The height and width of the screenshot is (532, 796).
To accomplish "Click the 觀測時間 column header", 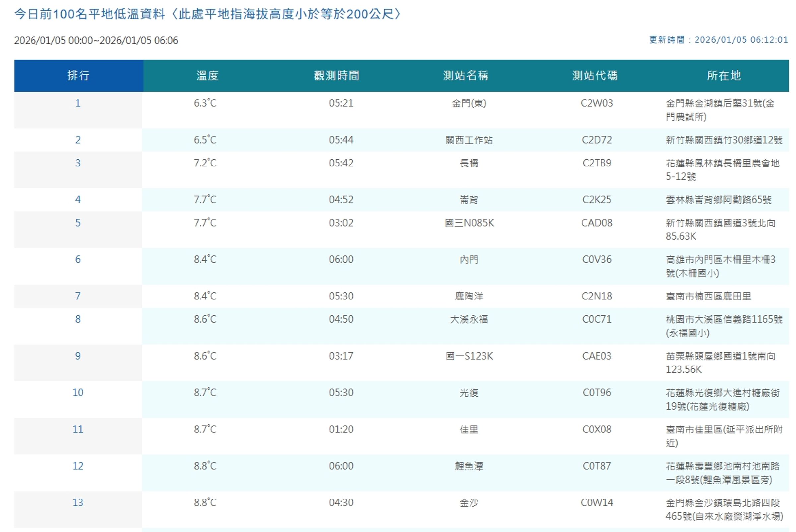I will [337, 76].
